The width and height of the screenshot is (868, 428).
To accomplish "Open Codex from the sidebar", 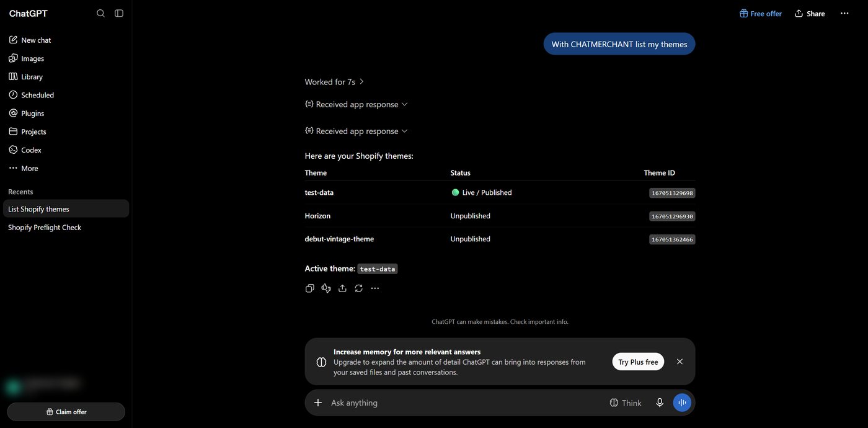I will [65, 150].
